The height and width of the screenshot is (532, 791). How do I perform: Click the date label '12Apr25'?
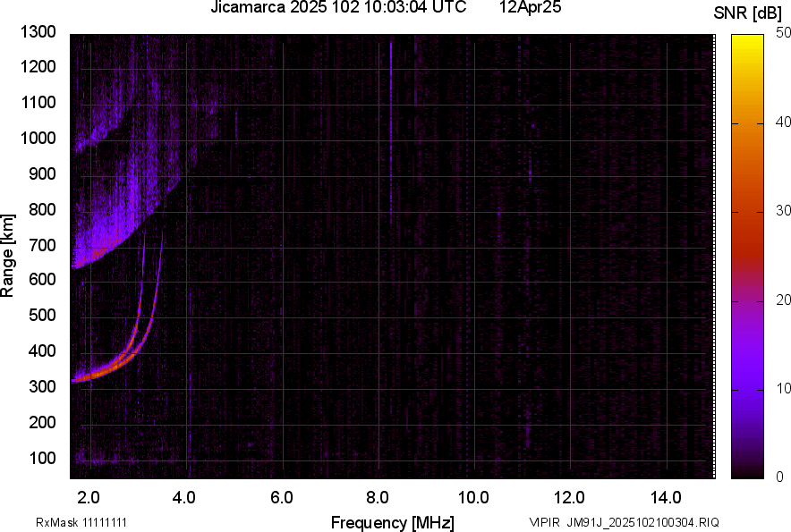coord(531,7)
